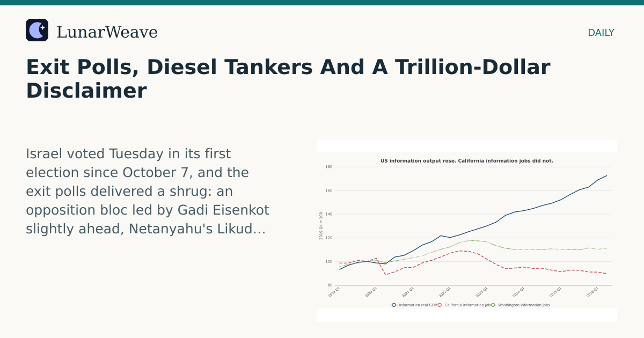Click the 2019 Q4 = 100 axis label
Screen dimensions: 644x338
(321, 226)
